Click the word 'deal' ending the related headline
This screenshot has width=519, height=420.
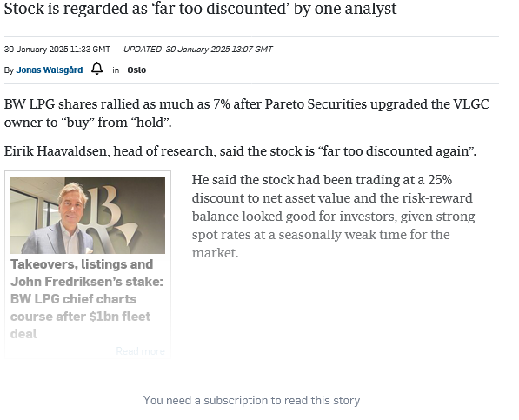point(23,334)
